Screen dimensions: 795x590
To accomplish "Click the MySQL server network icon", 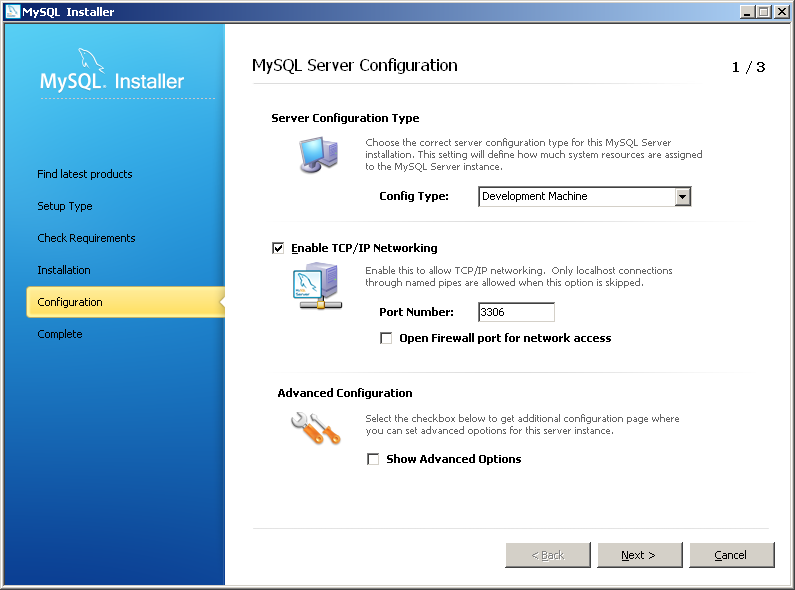I will pos(317,286).
